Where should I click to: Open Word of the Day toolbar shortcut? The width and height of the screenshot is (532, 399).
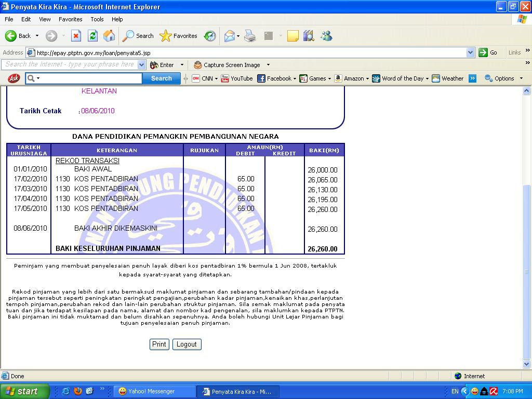pyautogui.click(x=401, y=78)
